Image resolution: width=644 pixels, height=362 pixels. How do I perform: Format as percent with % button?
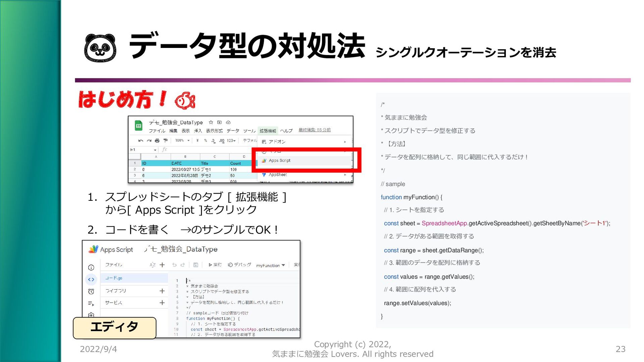[x=205, y=141]
